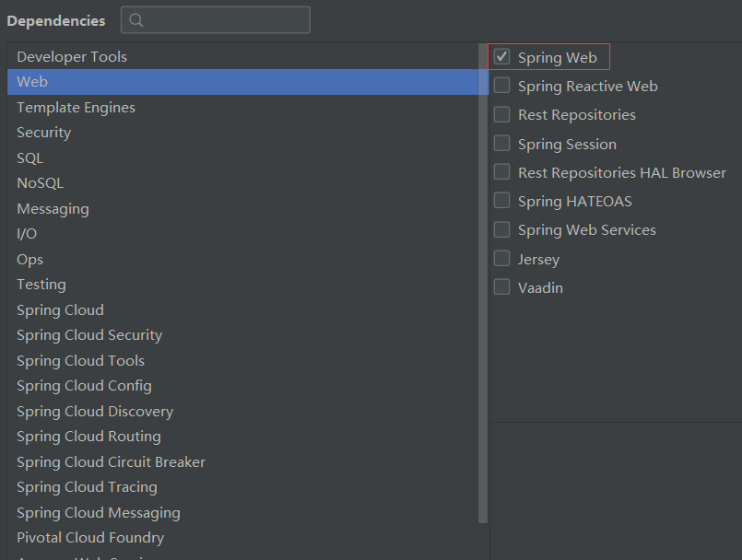Open Spring Cloud Circuit Breaker category
The height and width of the screenshot is (560, 742).
coord(111,462)
